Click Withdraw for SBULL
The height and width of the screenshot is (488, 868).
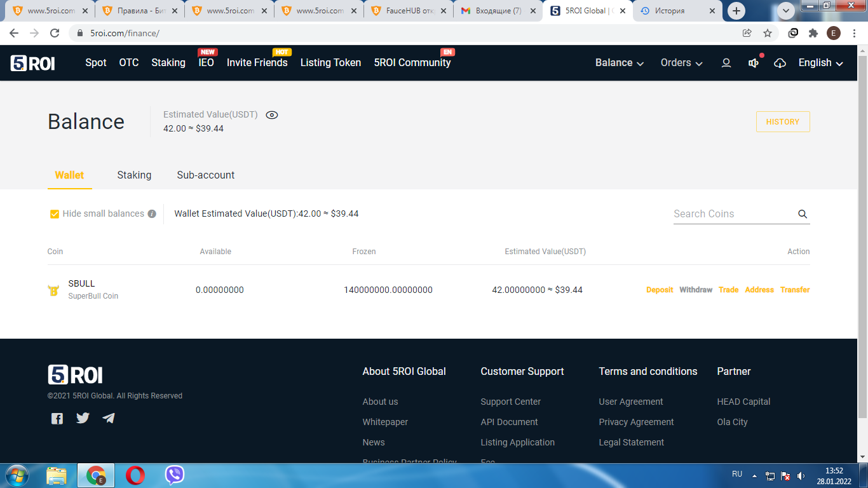pyautogui.click(x=696, y=290)
